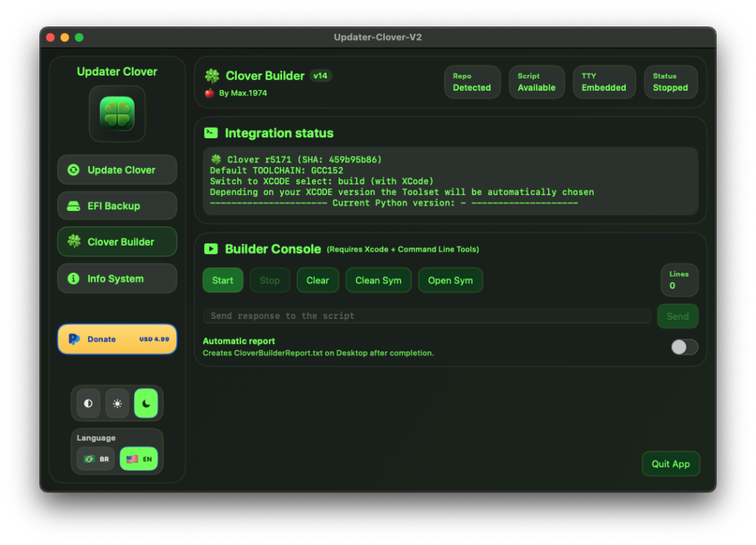This screenshot has height=545, width=756.
Task: Click Open Sym button
Action: [451, 280]
